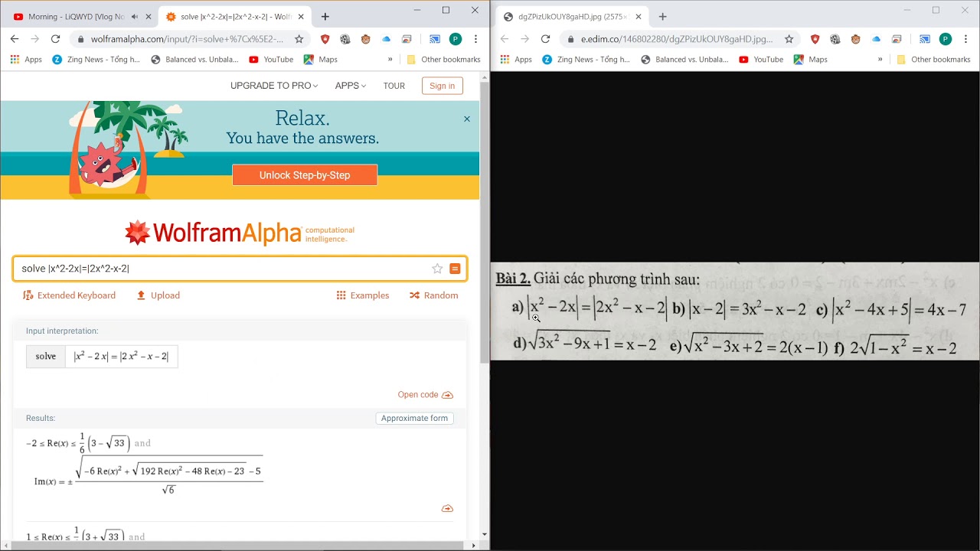
Task: Mute the Morning - LiQWYD tab audio
Action: point(135,17)
